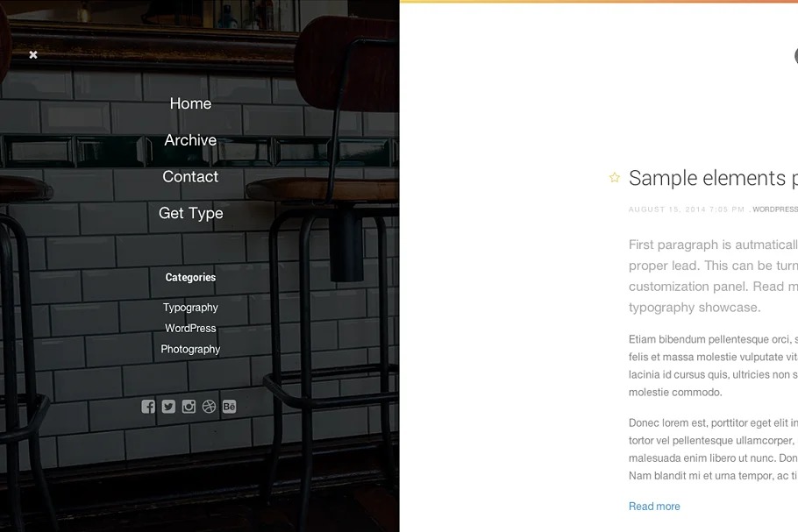The width and height of the screenshot is (798, 532).
Task: Select Contact from the navigation menu
Action: [190, 176]
